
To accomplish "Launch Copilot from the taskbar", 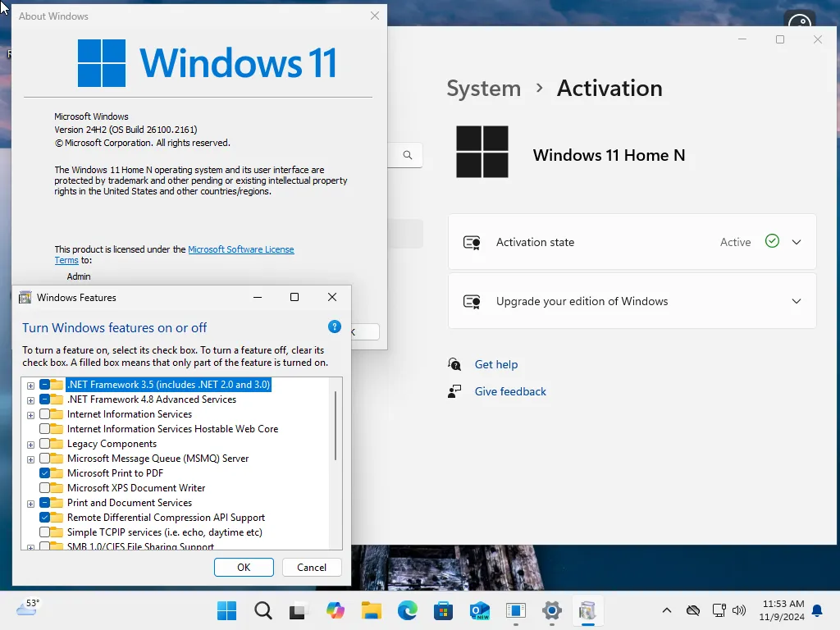I will 336,610.
